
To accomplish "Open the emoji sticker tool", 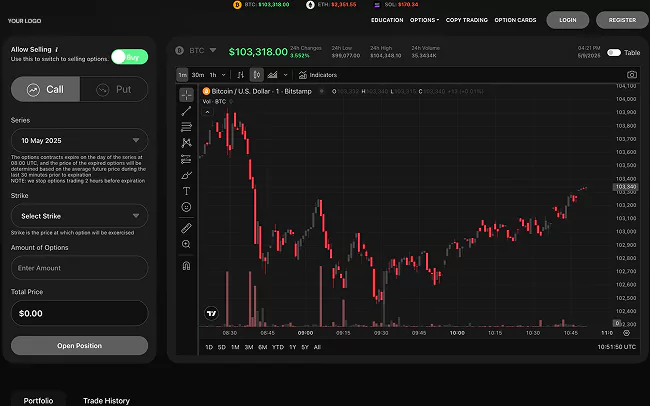I will pyautogui.click(x=186, y=207).
